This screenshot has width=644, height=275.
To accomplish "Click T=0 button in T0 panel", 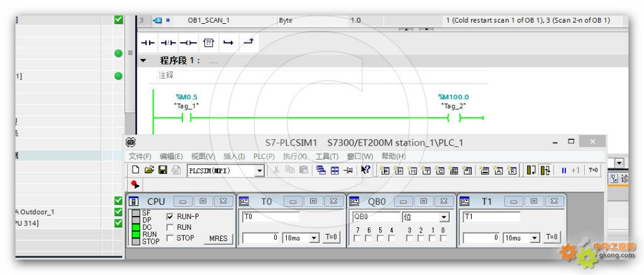I will (x=331, y=237).
